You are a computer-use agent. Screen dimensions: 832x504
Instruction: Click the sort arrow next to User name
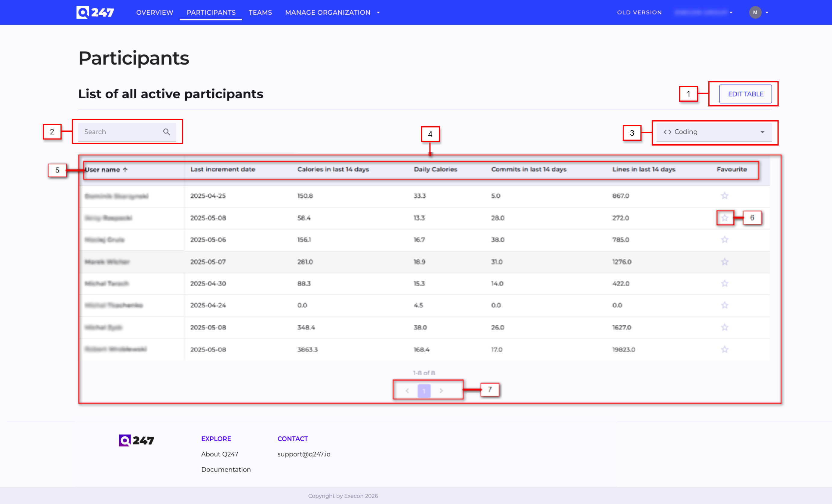(125, 170)
